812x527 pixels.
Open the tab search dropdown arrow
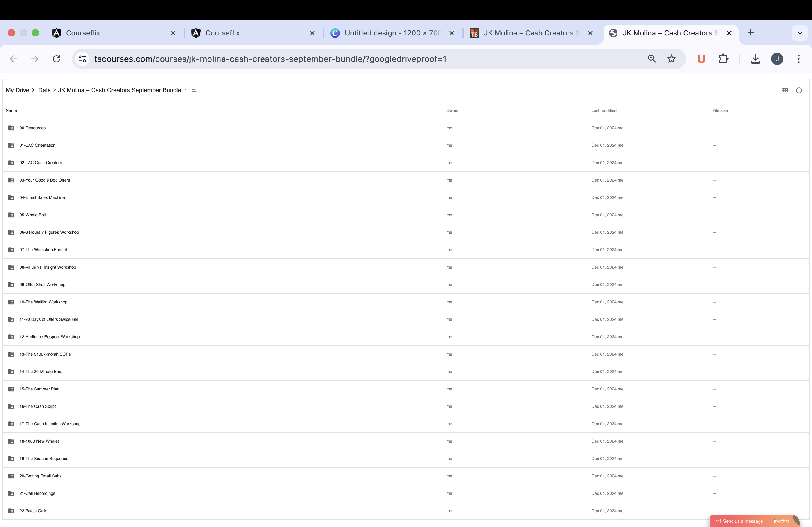(800, 33)
